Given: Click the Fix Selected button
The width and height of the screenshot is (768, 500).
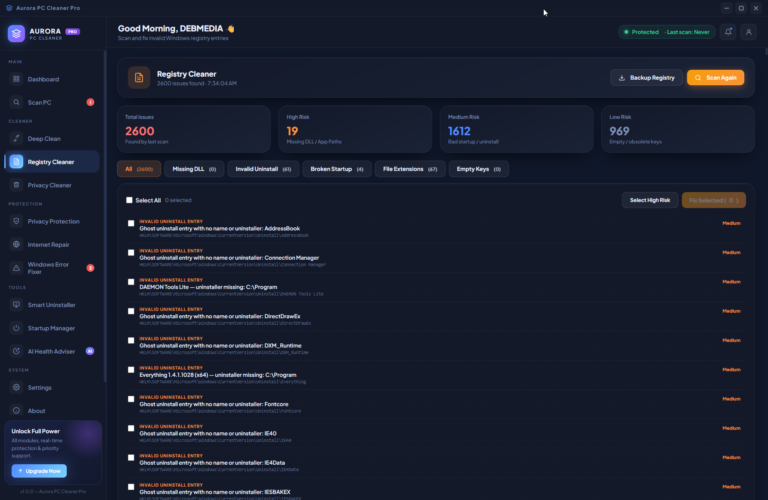Looking at the screenshot, I should [714, 200].
